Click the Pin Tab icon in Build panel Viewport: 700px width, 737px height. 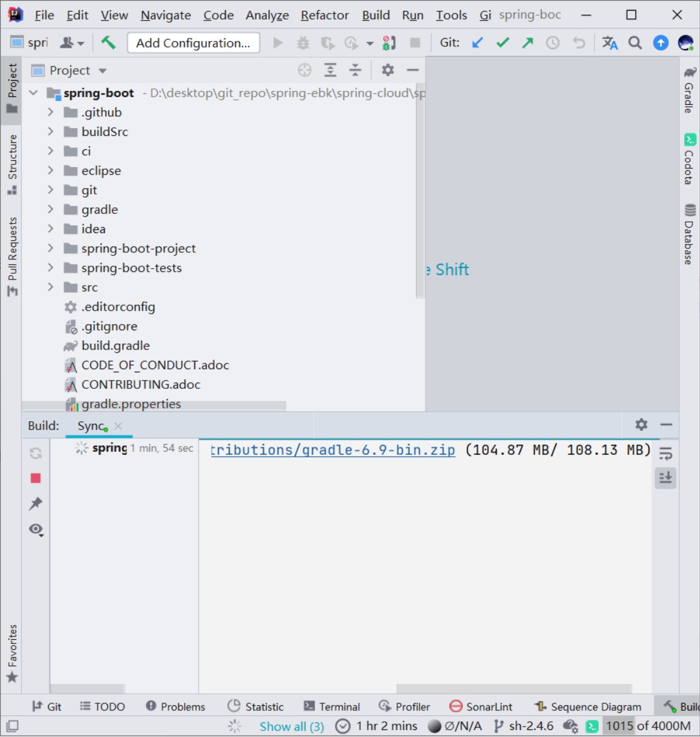(36, 503)
